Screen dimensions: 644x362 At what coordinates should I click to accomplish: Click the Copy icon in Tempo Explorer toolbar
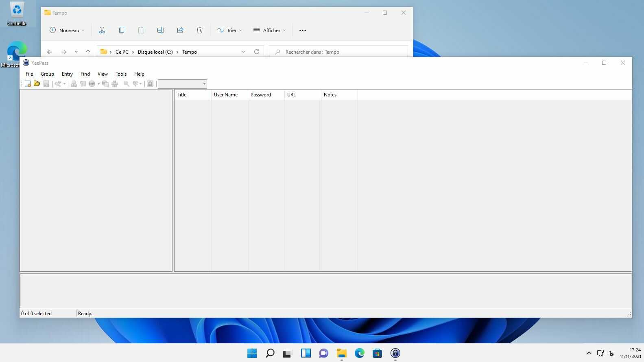[x=122, y=30]
